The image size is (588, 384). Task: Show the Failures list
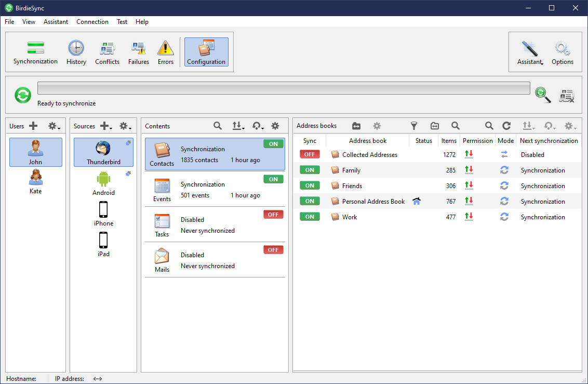[139, 52]
